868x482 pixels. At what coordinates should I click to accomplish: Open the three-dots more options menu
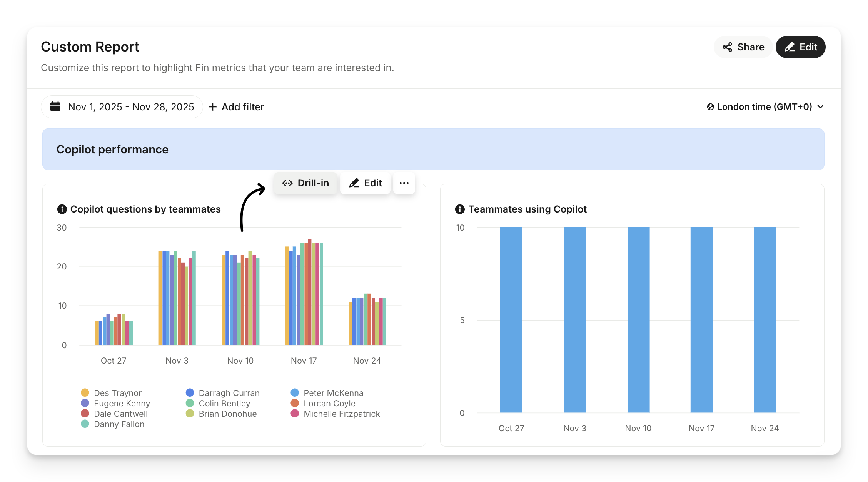(x=404, y=183)
